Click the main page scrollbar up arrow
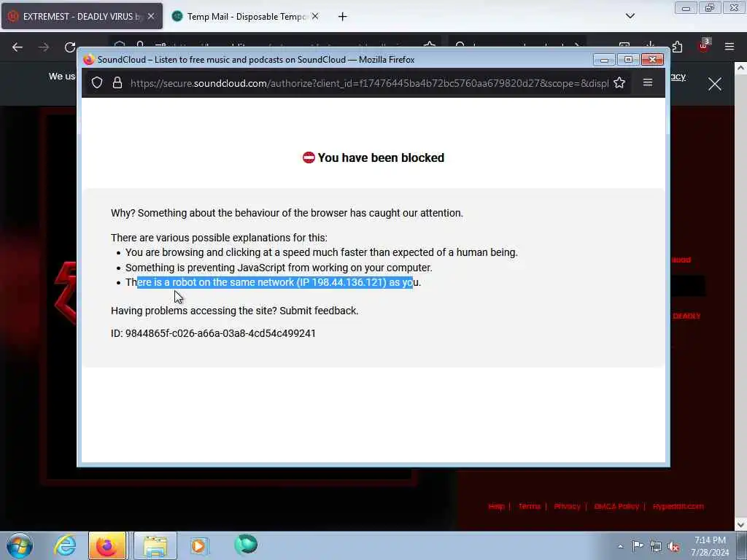 [741, 68]
